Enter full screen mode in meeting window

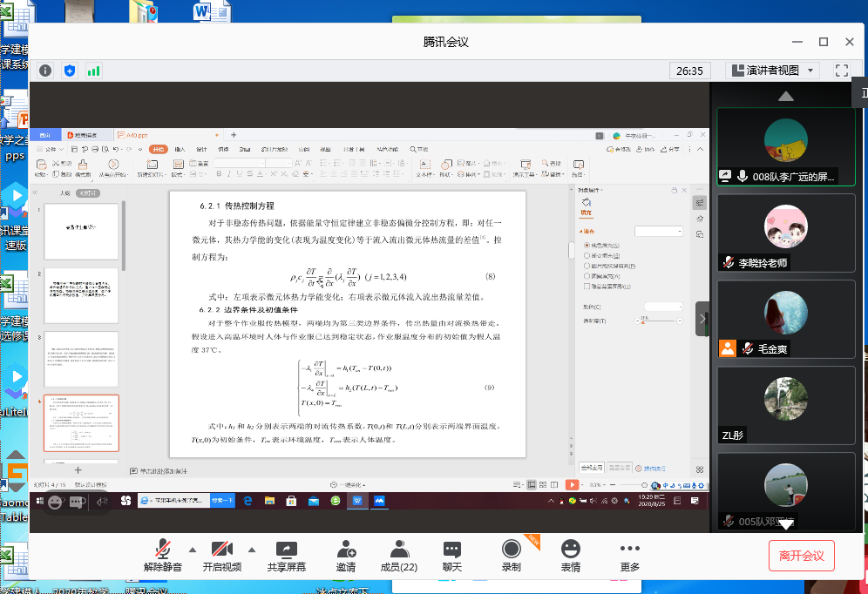[x=842, y=71]
